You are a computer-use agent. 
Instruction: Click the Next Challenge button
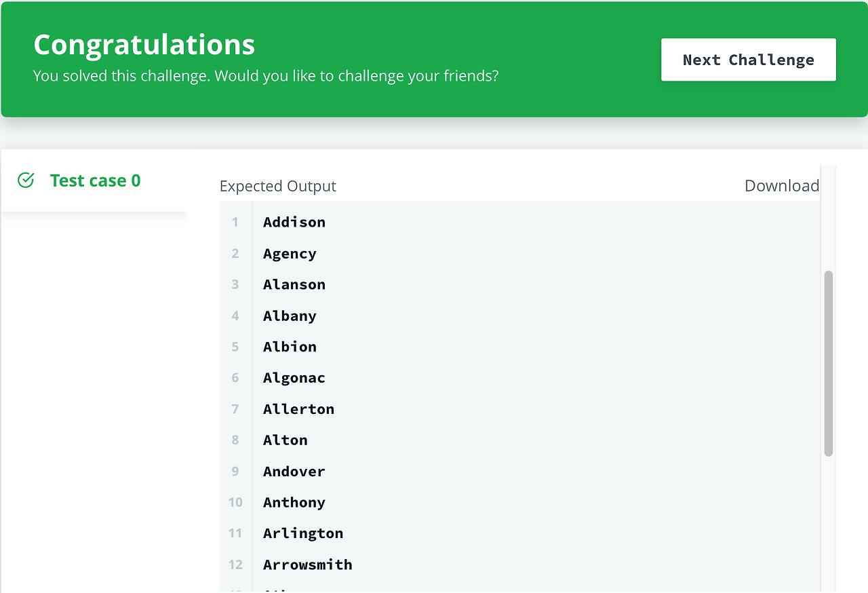click(748, 60)
